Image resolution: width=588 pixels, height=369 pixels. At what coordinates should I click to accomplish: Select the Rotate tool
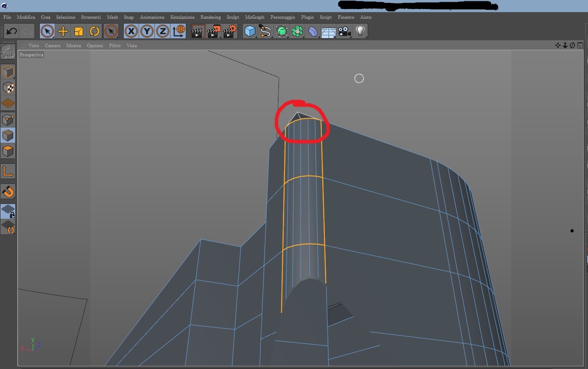point(94,31)
